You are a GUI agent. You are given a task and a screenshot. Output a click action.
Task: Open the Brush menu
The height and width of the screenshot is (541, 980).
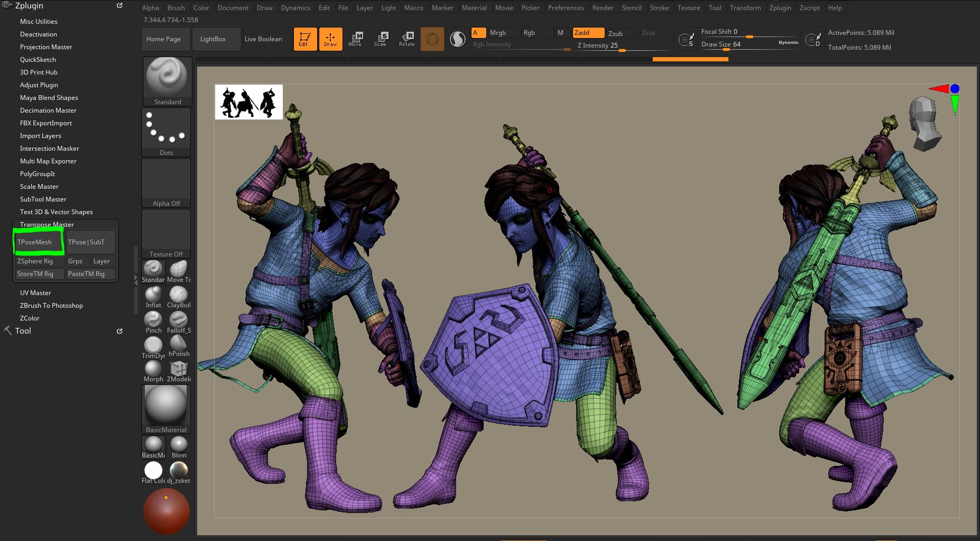176,8
